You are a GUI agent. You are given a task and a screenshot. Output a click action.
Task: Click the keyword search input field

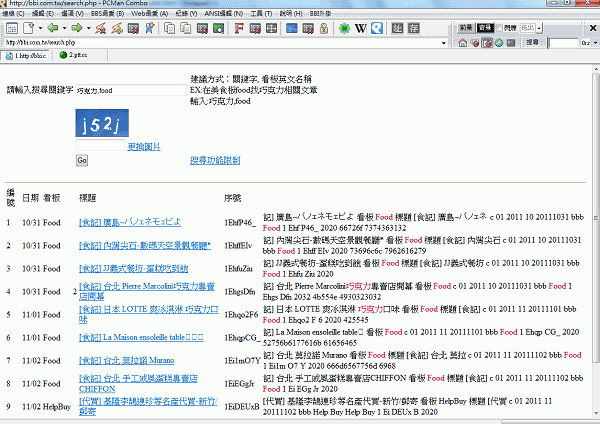(x=131, y=90)
